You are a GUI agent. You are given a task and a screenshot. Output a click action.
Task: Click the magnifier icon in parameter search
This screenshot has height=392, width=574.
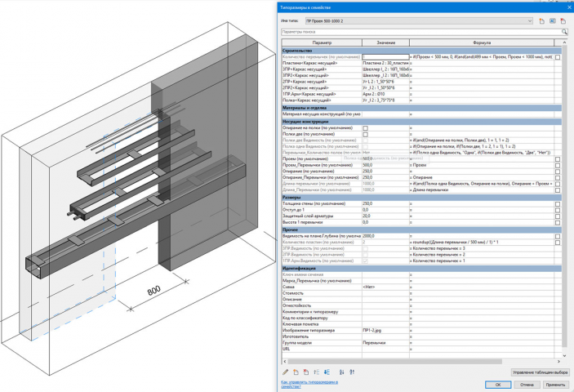pos(564,32)
